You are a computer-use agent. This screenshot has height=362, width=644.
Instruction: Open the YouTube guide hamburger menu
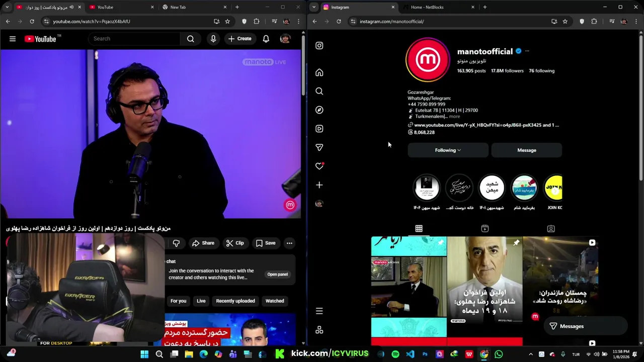[13, 39]
